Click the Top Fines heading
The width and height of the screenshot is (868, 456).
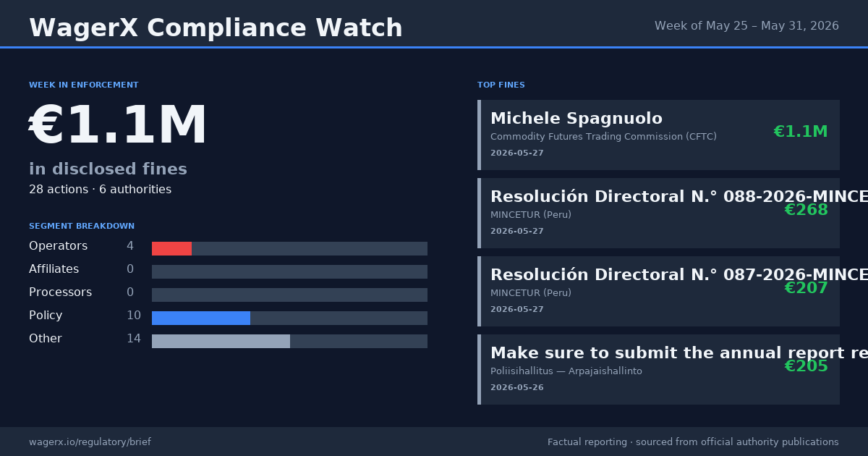501,85
